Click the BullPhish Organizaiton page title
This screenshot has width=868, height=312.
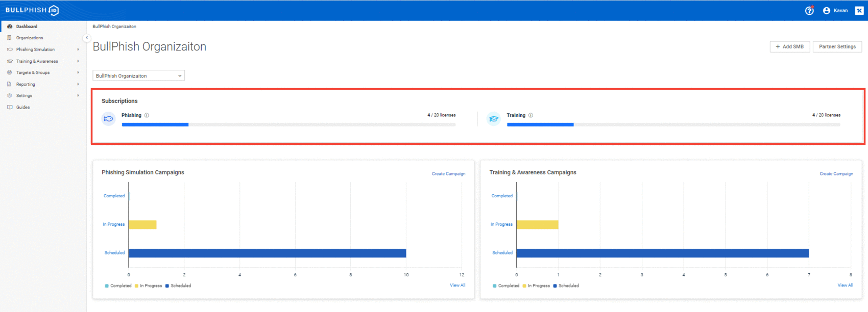(150, 46)
